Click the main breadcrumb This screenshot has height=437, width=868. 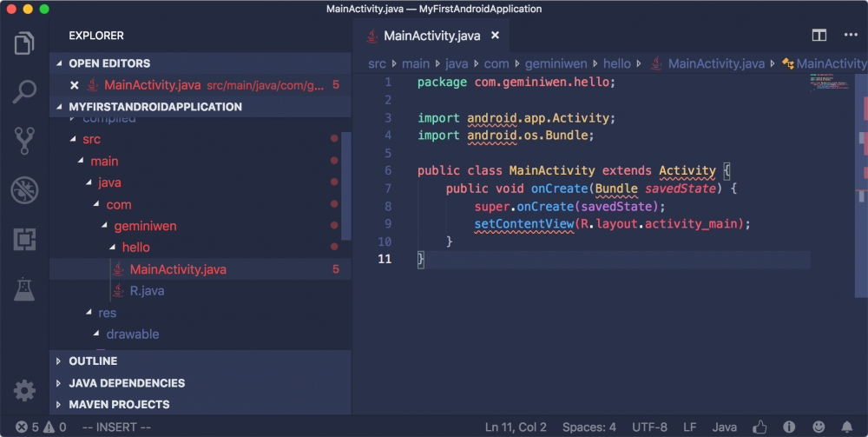416,63
